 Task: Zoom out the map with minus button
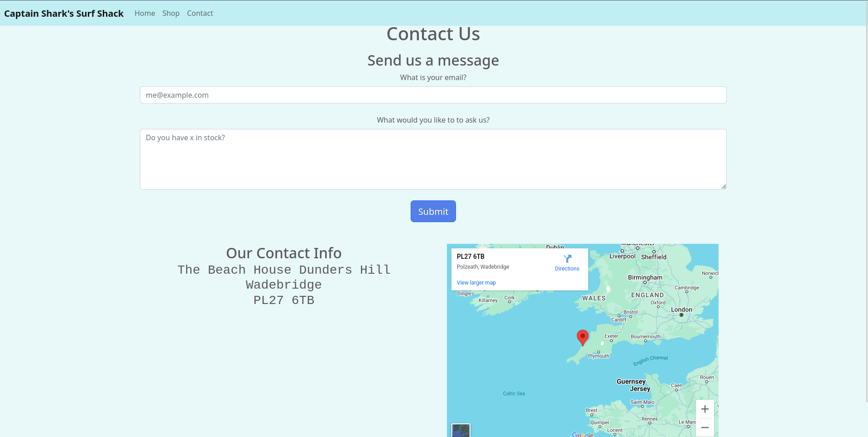click(705, 427)
